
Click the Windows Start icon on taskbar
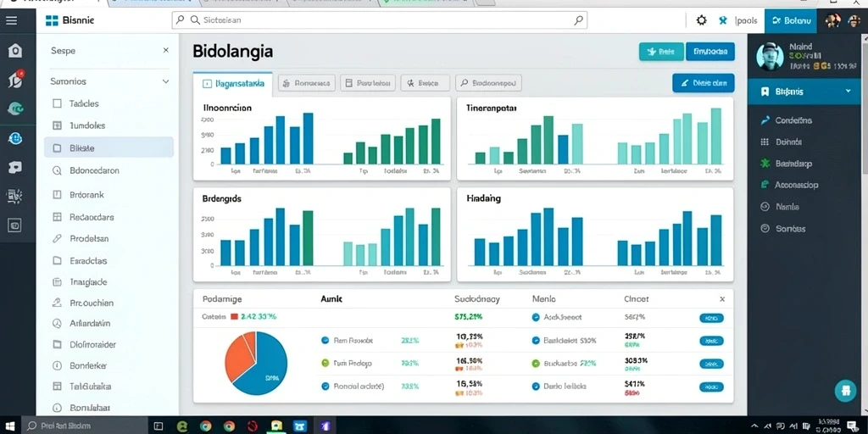coord(10,426)
